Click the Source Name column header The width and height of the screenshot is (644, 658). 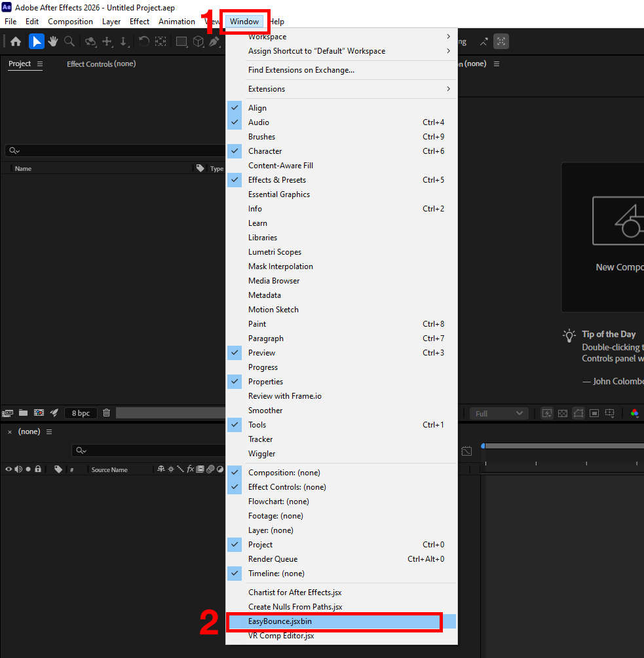pyautogui.click(x=109, y=470)
